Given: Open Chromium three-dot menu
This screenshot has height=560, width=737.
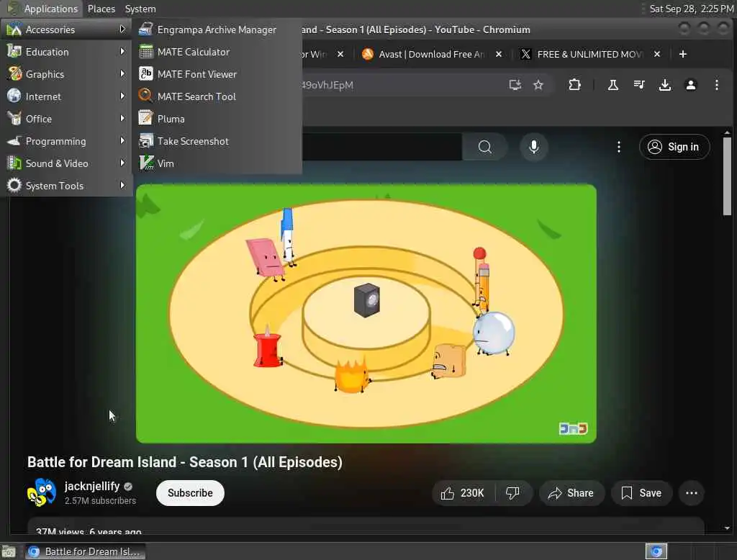Looking at the screenshot, I should (x=716, y=85).
